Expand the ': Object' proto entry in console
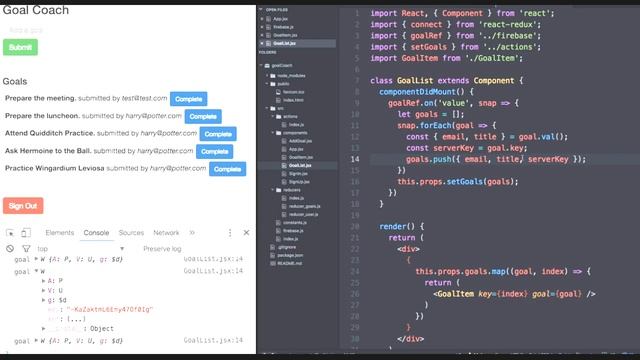 (43, 329)
